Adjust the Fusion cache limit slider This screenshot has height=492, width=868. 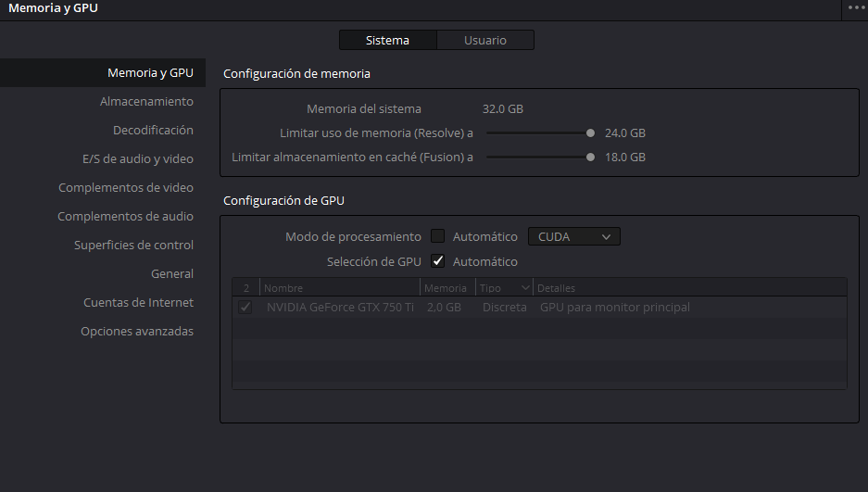click(x=590, y=157)
